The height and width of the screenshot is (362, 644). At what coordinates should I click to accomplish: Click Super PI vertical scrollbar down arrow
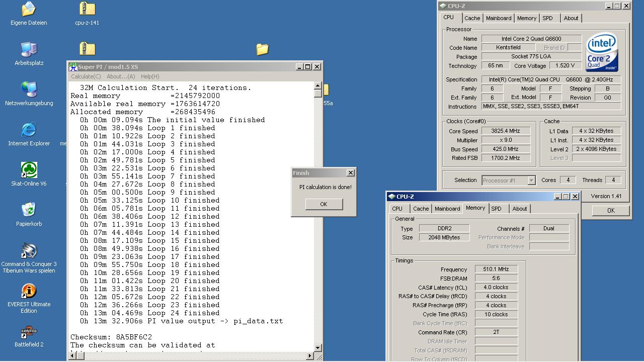pos(317,348)
